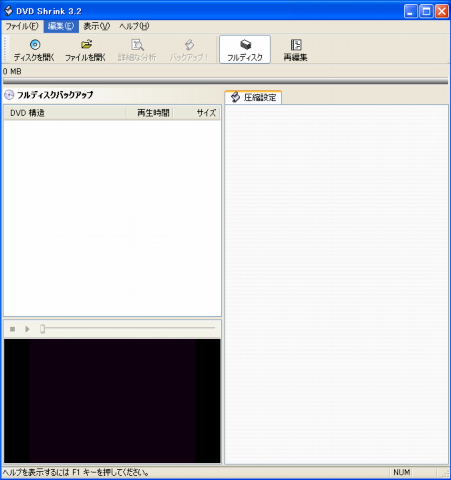451x480 pixels.
Task: Minimize the DVD Shrink window
Action: click(x=410, y=11)
